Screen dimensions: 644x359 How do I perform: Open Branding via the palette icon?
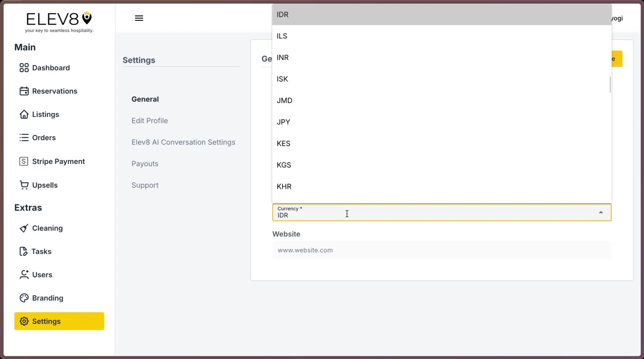[24, 298]
